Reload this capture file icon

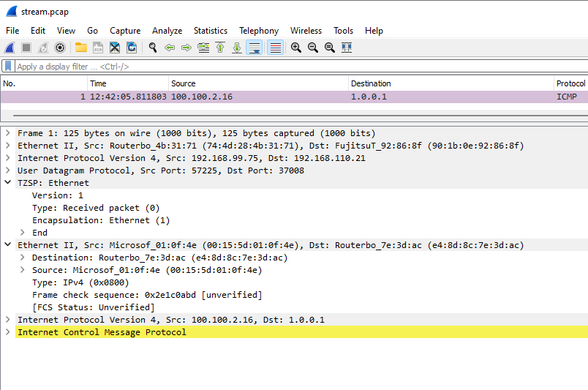click(132, 48)
